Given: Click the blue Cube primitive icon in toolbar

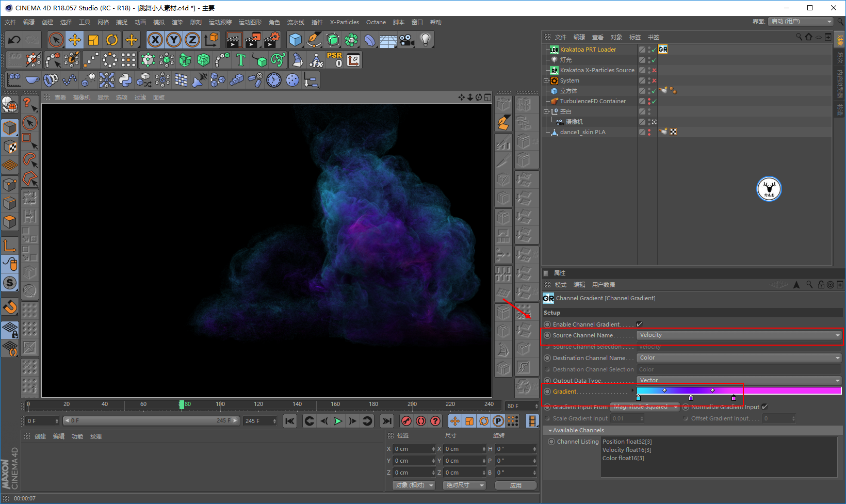Looking at the screenshot, I should [296, 40].
